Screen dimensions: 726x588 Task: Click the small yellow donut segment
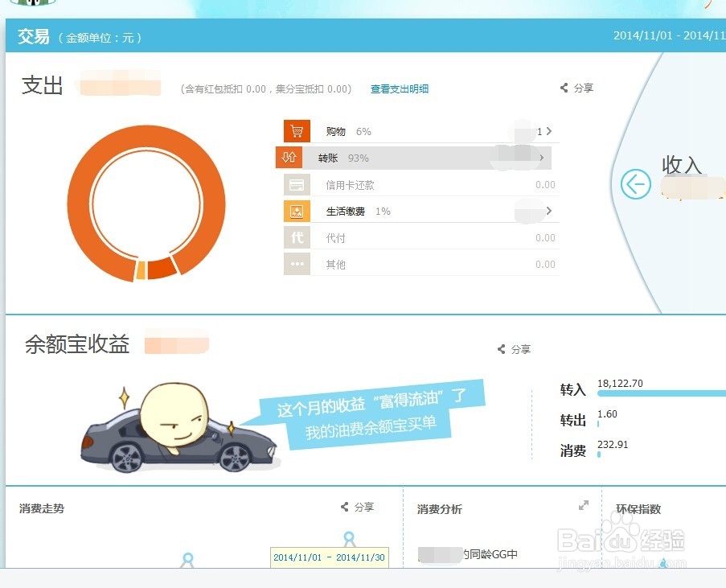(141, 270)
